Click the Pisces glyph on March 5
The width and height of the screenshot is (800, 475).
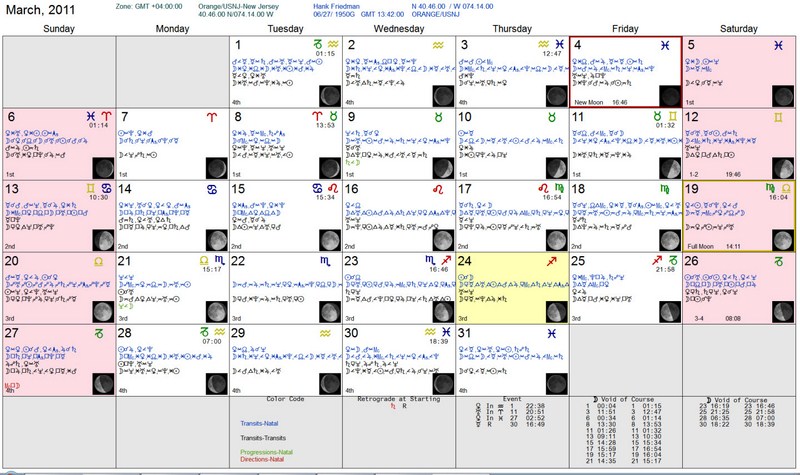pyautogui.click(x=778, y=45)
